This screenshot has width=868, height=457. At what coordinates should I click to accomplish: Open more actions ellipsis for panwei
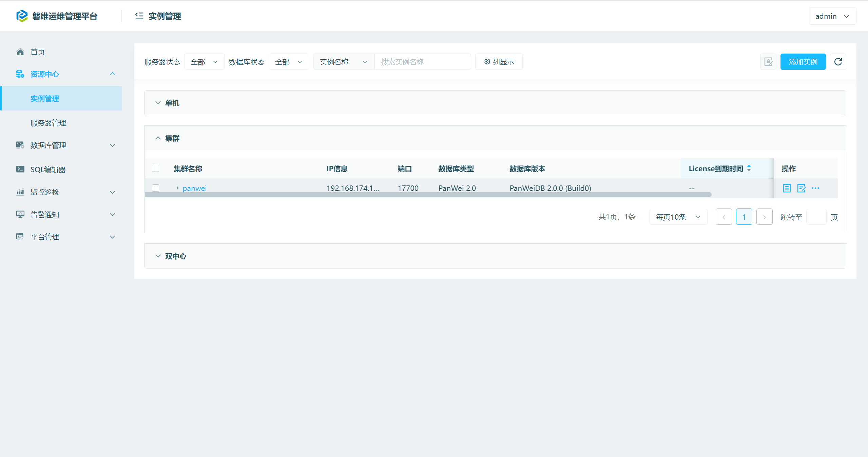[x=815, y=188]
